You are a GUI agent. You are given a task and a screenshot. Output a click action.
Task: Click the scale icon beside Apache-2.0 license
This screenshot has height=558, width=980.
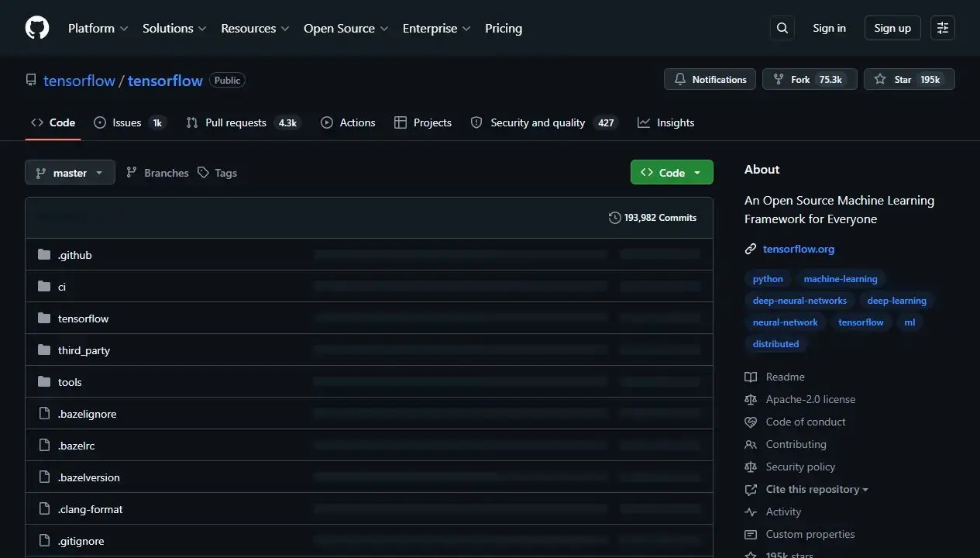click(751, 399)
